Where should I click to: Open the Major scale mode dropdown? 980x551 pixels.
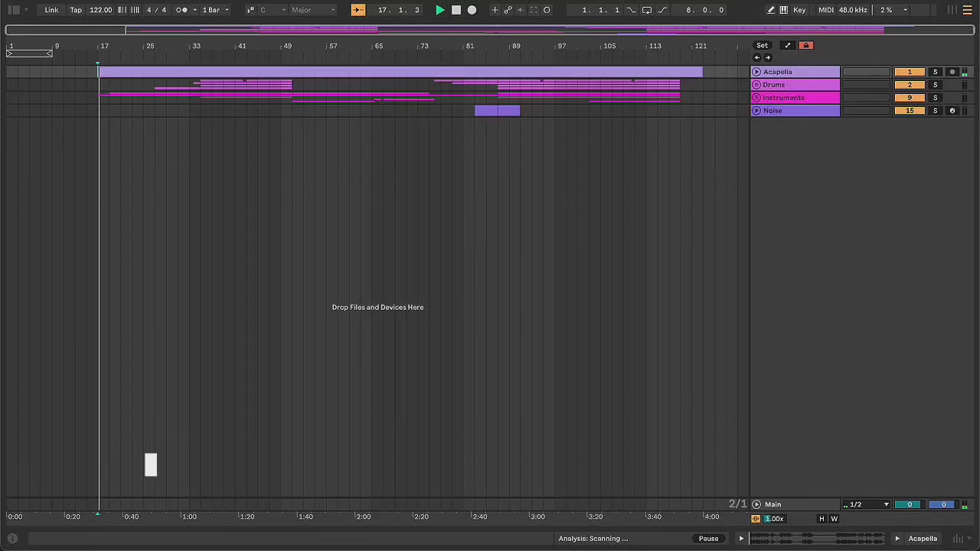click(312, 10)
